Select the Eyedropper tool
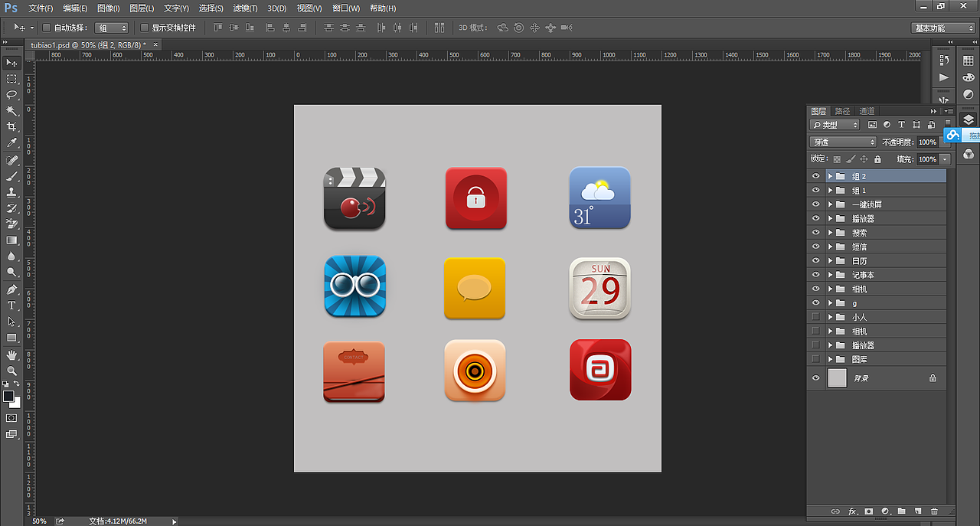 click(11, 143)
